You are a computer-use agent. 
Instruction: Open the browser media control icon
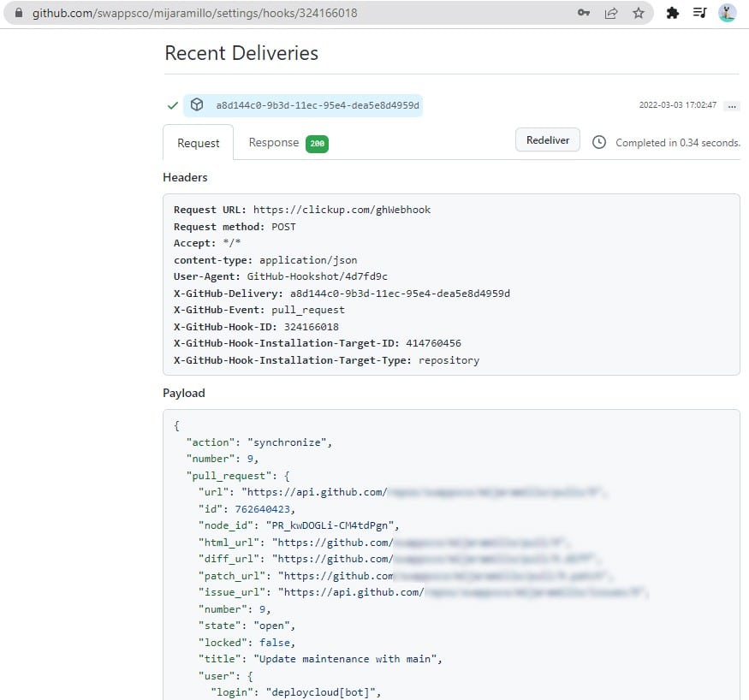699,13
